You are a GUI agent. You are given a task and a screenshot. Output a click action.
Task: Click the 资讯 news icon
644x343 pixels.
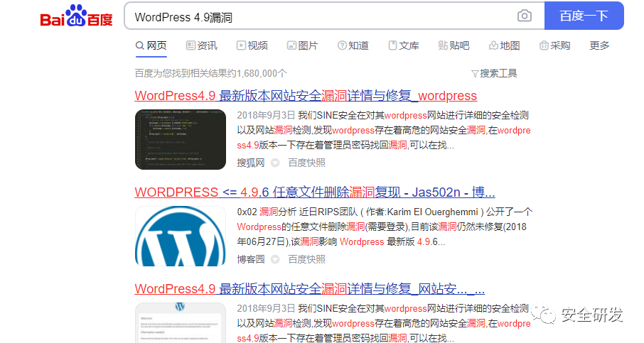click(190, 45)
